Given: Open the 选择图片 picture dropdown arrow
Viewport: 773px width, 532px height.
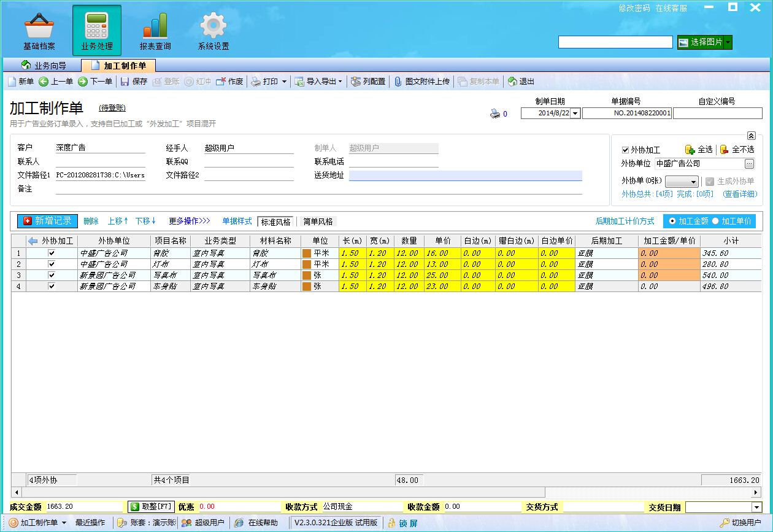Looking at the screenshot, I should click(x=728, y=42).
